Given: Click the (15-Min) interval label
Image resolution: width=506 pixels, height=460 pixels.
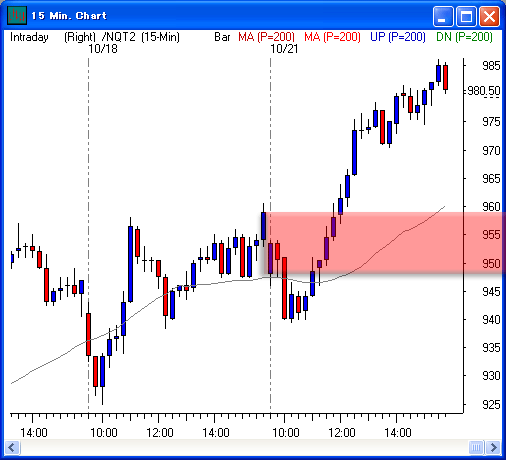Looking at the screenshot, I should pyautogui.click(x=160, y=37).
